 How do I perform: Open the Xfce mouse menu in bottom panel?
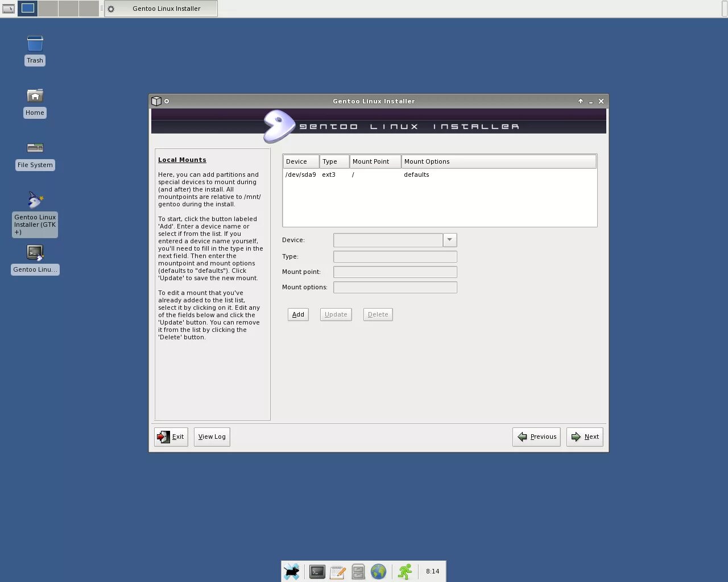[292, 571]
